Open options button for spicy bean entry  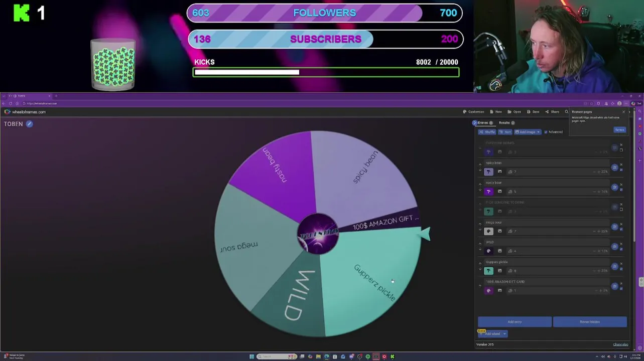pyautogui.click(x=614, y=167)
